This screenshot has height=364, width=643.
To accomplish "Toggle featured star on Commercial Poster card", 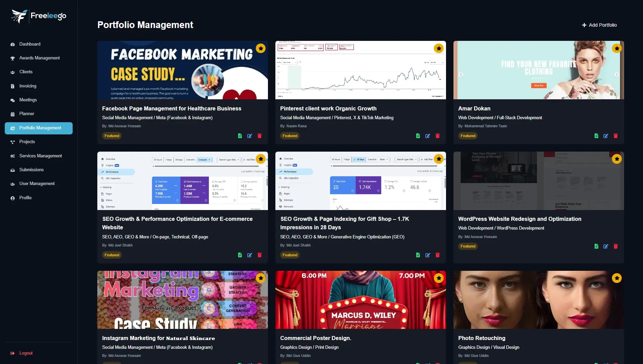I will 439,278.
